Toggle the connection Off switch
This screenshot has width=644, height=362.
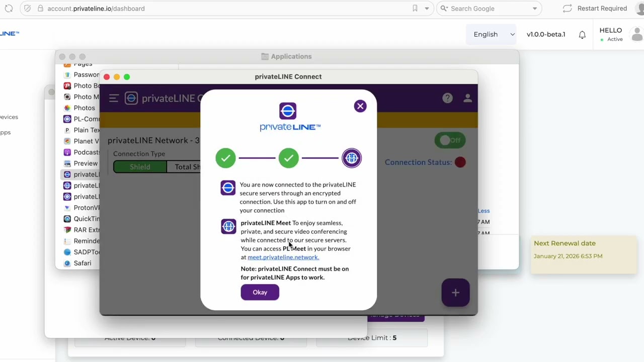pyautogui.click(x=450, y=140)
